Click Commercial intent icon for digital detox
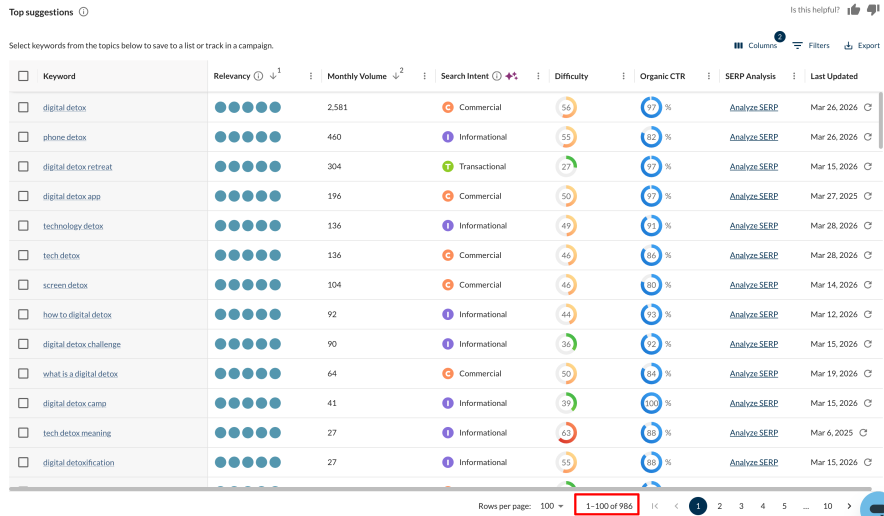 click(448, 107)
